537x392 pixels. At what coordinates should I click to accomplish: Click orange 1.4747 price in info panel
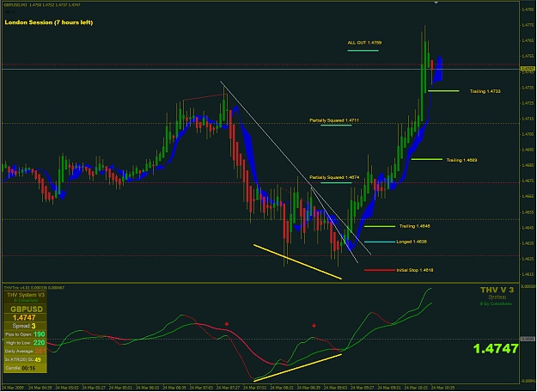[x=24, y=317]
